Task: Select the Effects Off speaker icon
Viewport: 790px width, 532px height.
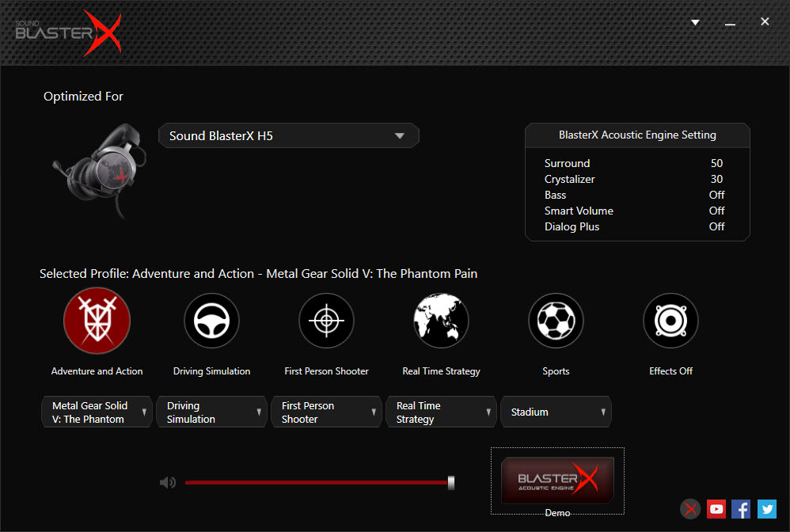Action: pyautogui.click(x=670, y=321)
